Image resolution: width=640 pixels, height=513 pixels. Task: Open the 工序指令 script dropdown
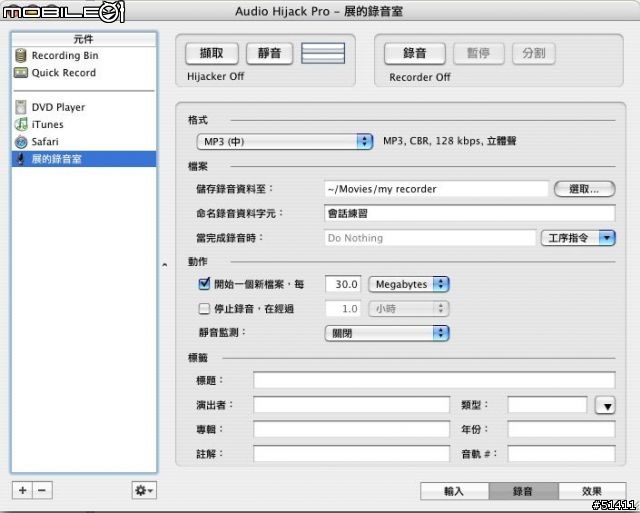(x=578, y=238)
